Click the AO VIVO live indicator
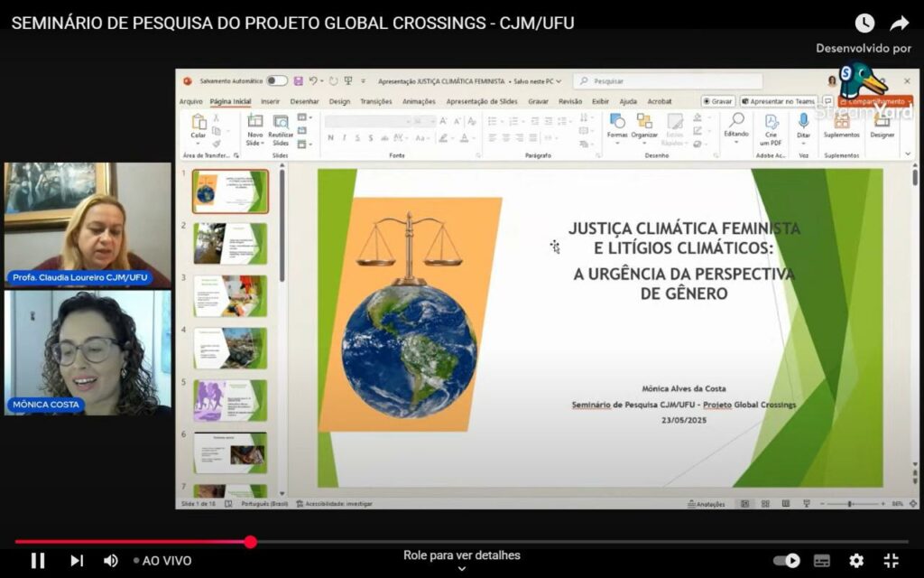Viewport: 924px width, 578px height. tap(162, 560)
